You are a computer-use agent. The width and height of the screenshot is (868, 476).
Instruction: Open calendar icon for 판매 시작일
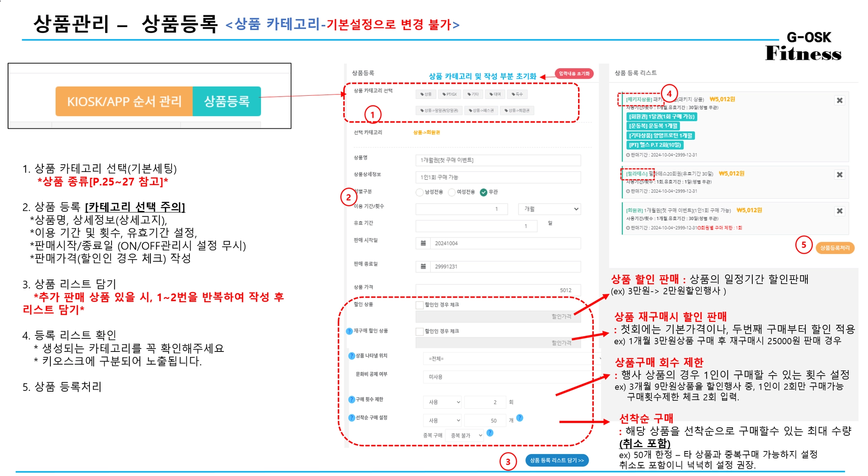[x=423, y=243]
